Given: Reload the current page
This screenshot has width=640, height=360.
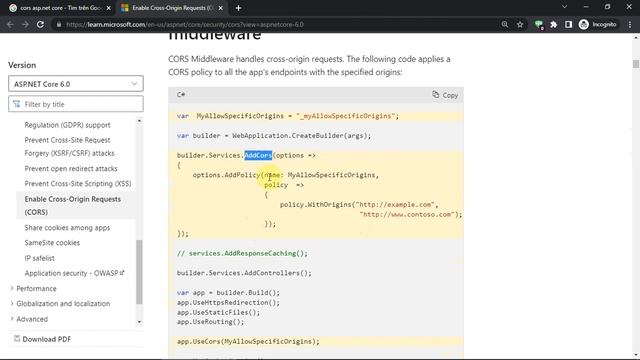Looking at the screenshot, I should (x=40, y=24).
